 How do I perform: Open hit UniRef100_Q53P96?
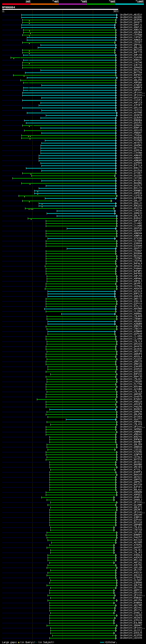click(131, 20)
